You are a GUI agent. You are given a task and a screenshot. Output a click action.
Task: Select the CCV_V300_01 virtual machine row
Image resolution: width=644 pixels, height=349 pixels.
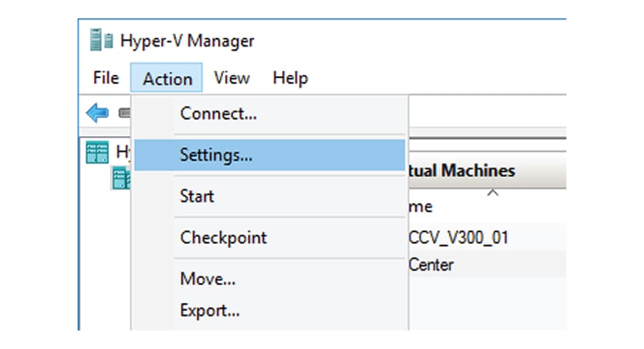488,237
